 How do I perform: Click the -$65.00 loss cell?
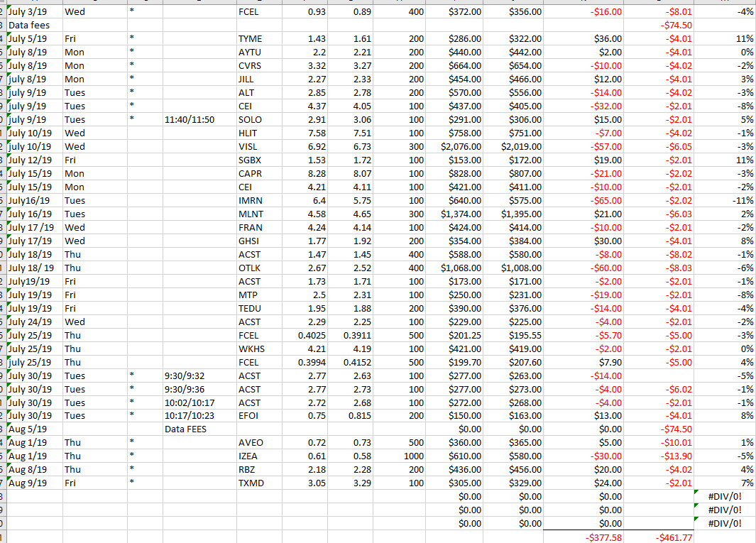point(584,201)
